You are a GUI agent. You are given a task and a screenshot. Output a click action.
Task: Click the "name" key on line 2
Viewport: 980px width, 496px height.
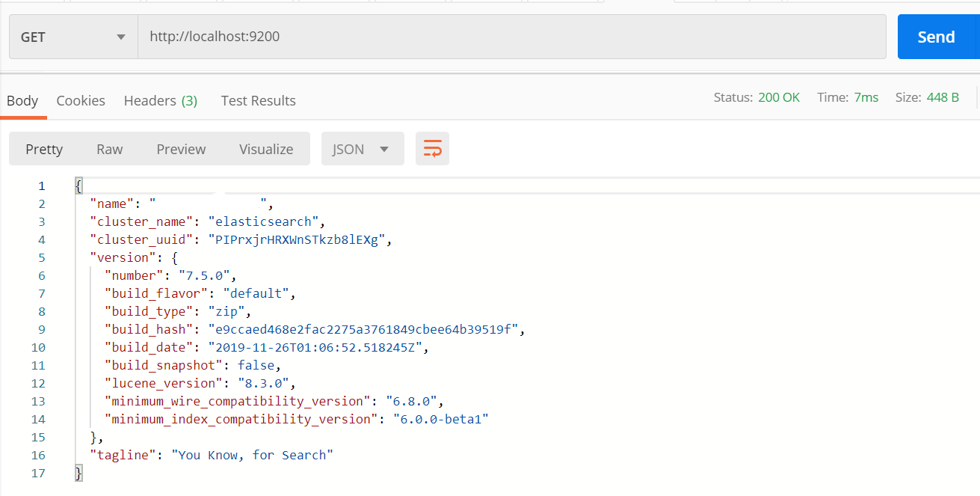click(112, 203)
